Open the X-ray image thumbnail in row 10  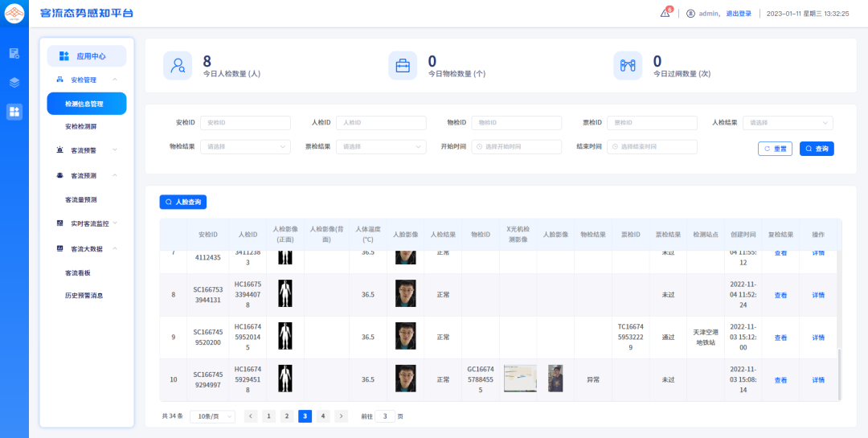point(520,379)
